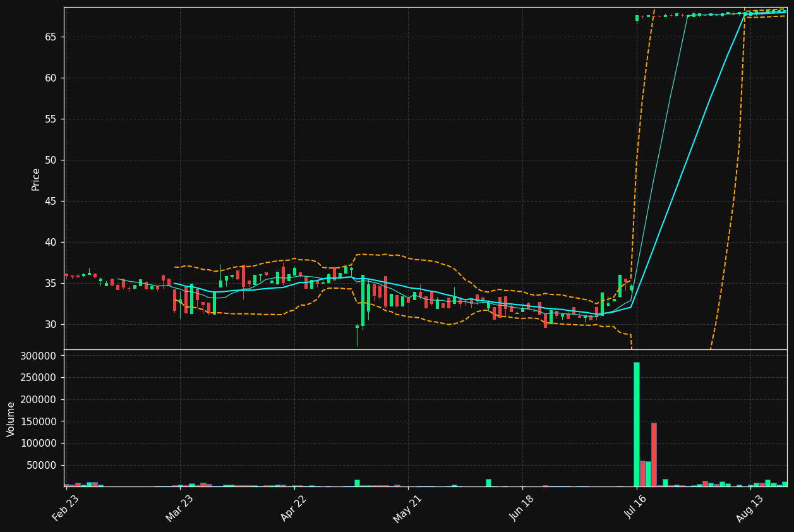The width and height of the screenshot is (794, 532).
Task: Select the 45 price tick label
Action: [x=51, y=202]
